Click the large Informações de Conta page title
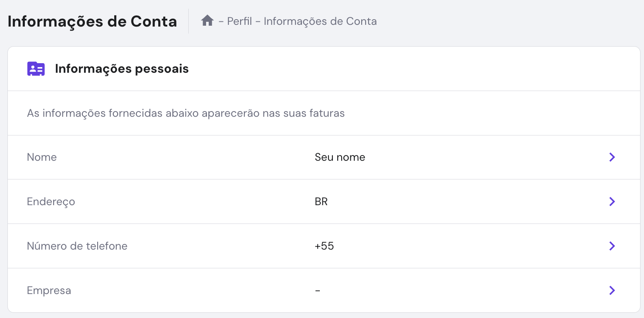 coord(92,21)
